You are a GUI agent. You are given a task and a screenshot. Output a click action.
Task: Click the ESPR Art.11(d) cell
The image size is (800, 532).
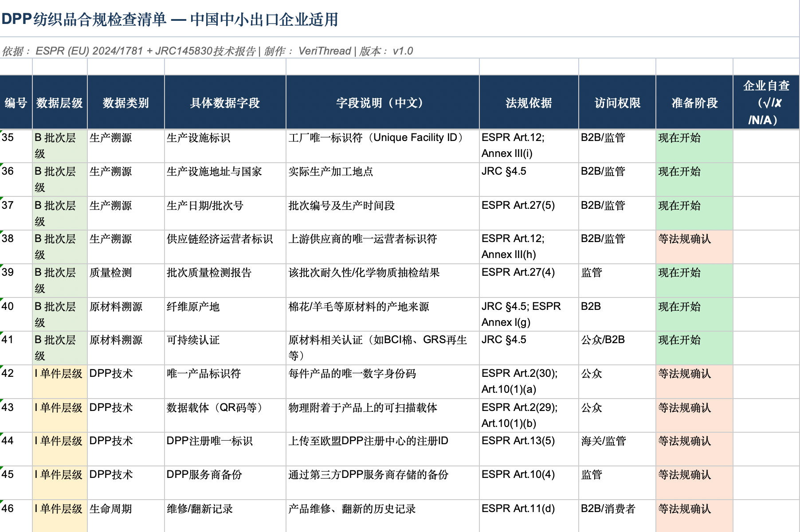pyautogui.click(x=529, y=516)
